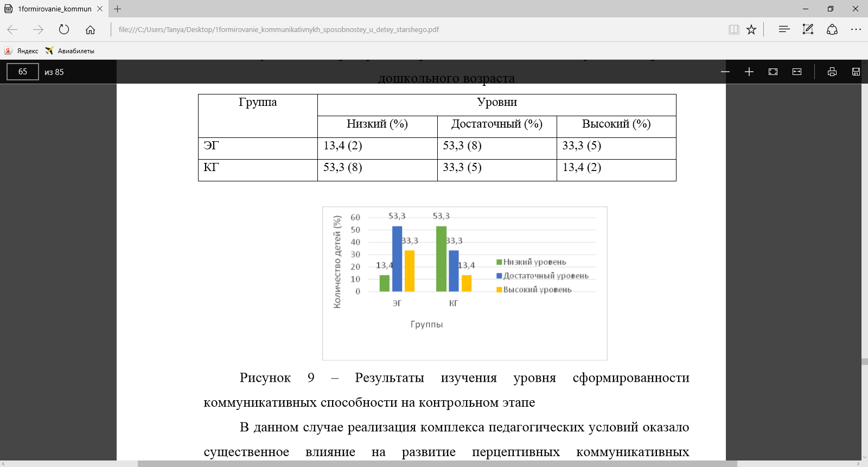Open a new tab

coord(118,9)
